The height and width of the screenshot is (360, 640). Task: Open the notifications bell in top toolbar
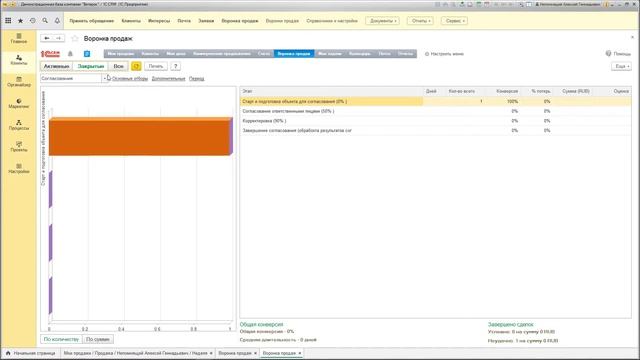(57, 20)
